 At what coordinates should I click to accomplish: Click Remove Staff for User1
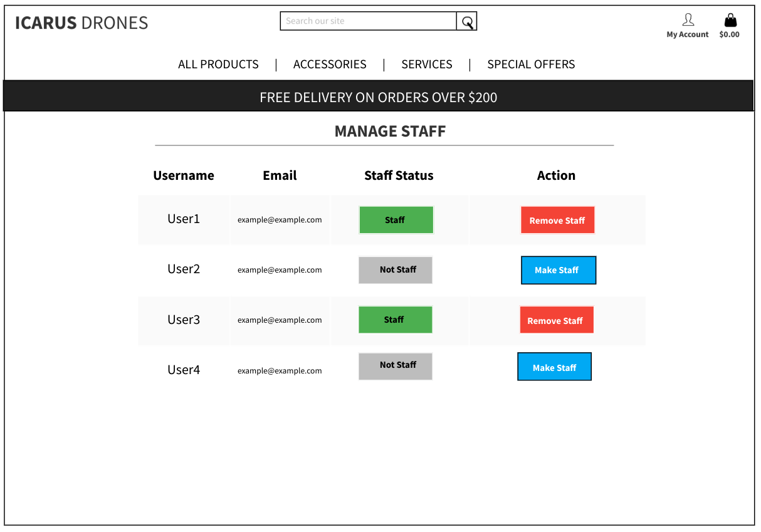coord(557,219)
